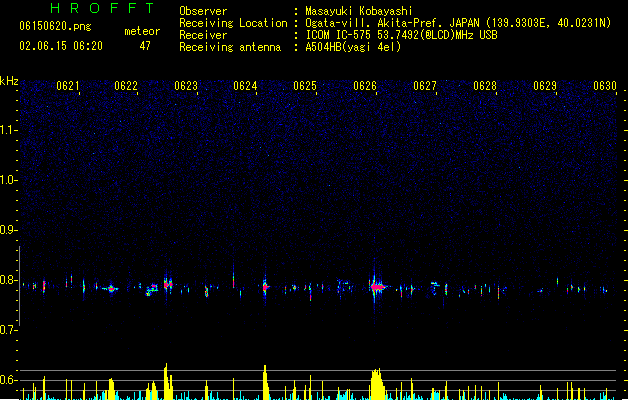Select the filename 06150620.png
Viewport: 629px width, 400px height.
click(55, 26)
